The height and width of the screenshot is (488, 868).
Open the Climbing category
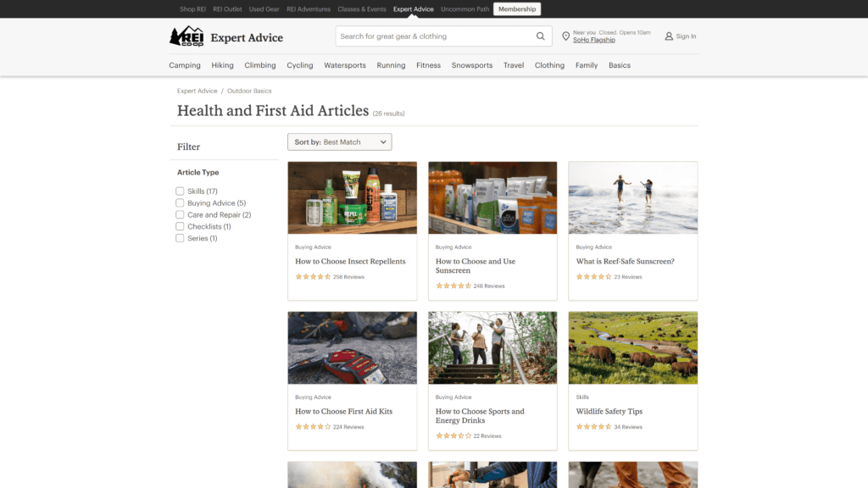260,65
